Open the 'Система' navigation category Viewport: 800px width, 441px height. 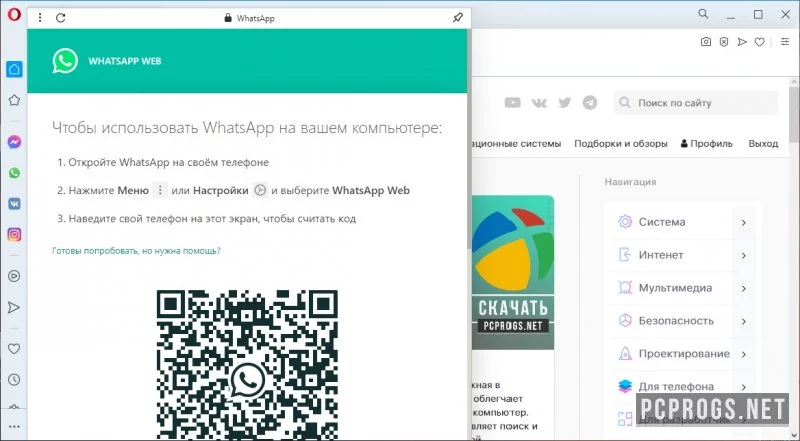(x=682, y=222)
